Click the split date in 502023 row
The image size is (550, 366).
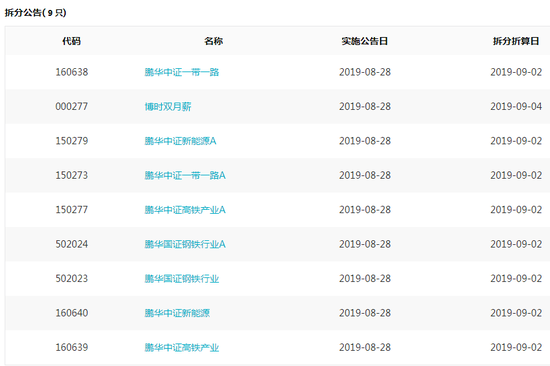click(516, 279)
